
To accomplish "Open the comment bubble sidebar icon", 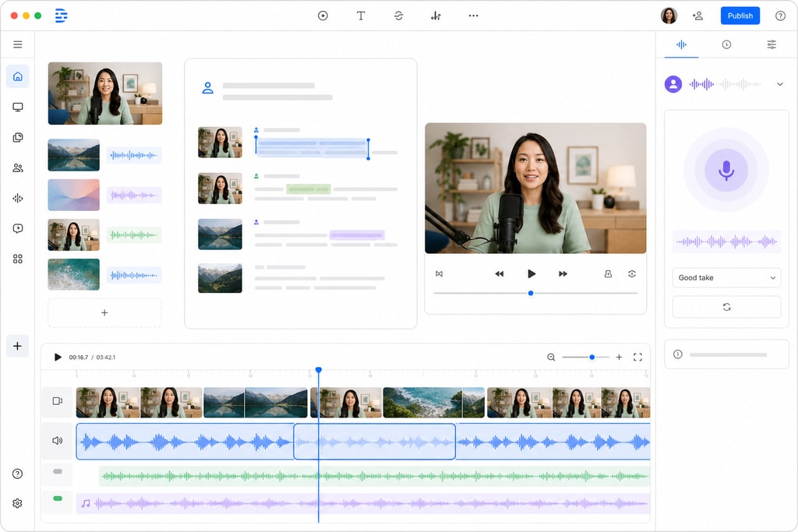I will point(18,228).
